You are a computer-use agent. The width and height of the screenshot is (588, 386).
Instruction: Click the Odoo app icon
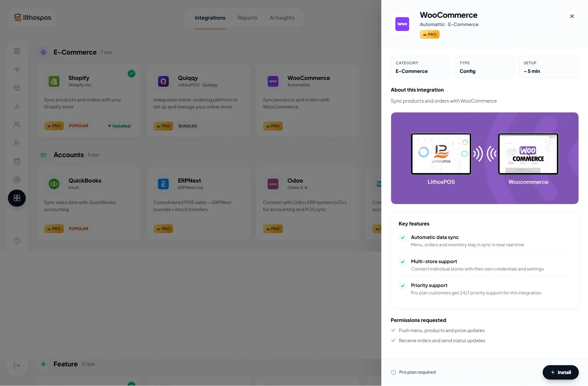273,184
